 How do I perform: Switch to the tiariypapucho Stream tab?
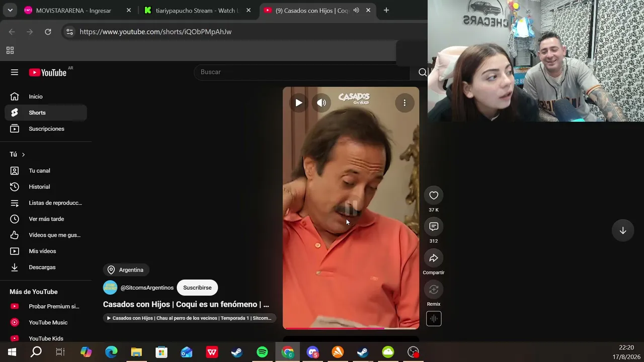(196, 11)
